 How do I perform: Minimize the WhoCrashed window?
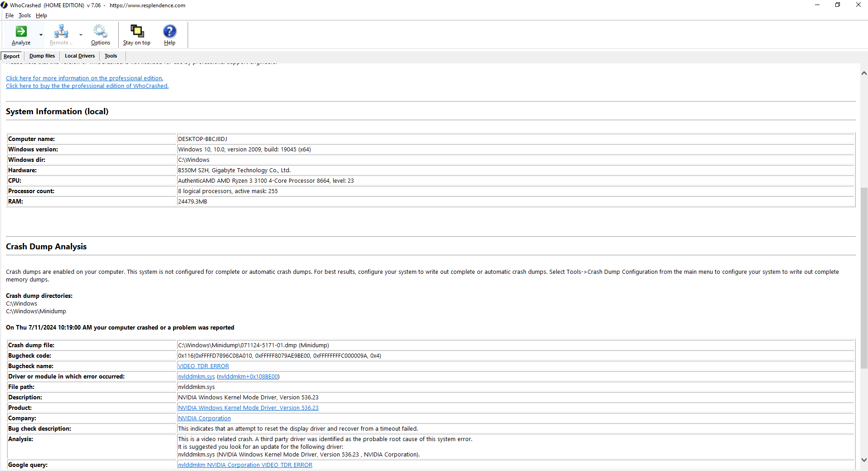[817, 5]
